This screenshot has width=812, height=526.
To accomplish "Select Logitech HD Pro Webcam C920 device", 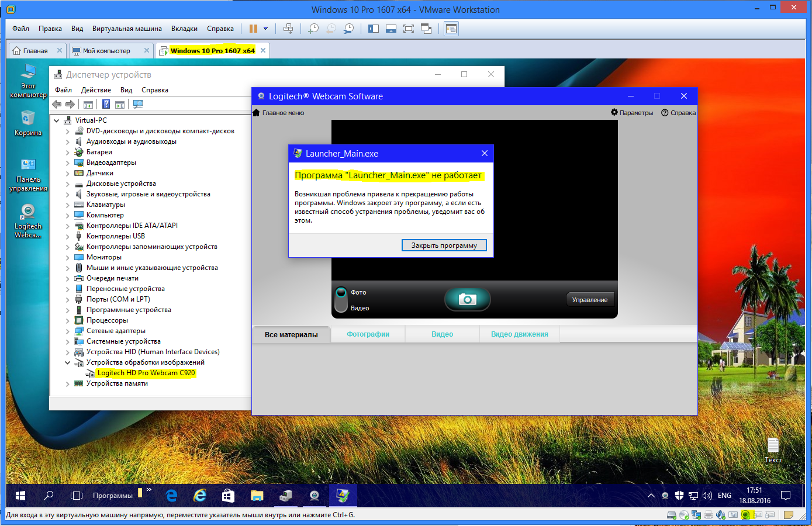I will tap(146, 373).
